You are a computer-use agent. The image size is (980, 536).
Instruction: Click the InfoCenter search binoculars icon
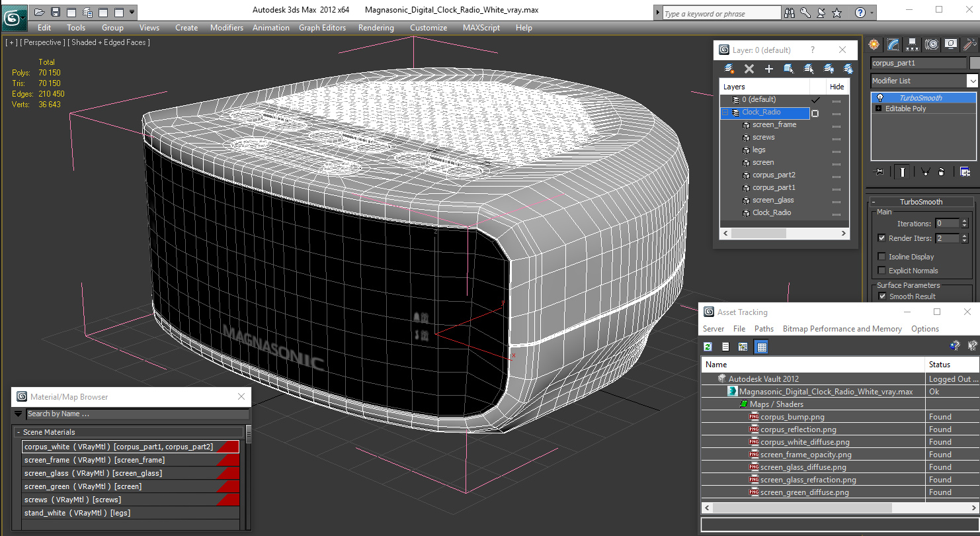790,13
